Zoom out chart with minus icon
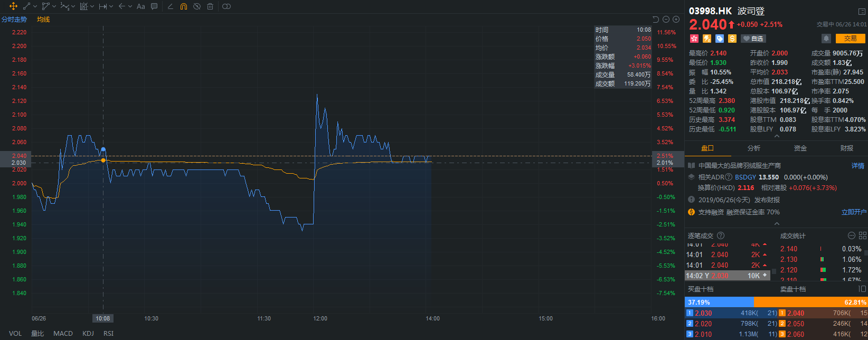 (x=666, y=20)
